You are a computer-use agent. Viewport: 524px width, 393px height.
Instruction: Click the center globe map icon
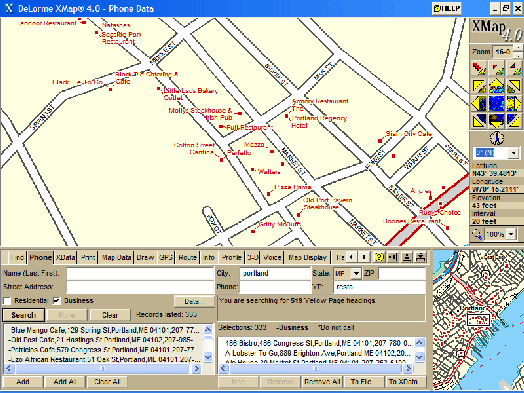click(x=496, y=103)
